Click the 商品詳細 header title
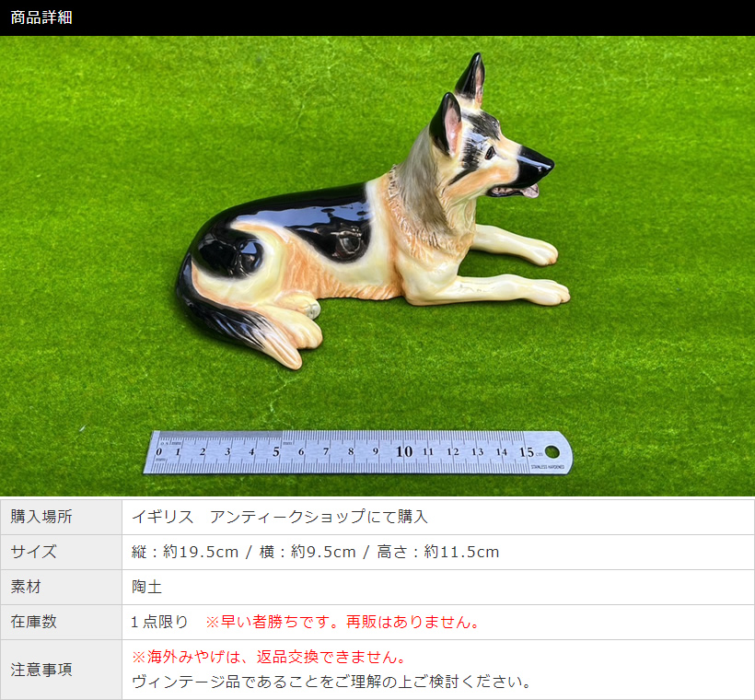 pos(41,17)
